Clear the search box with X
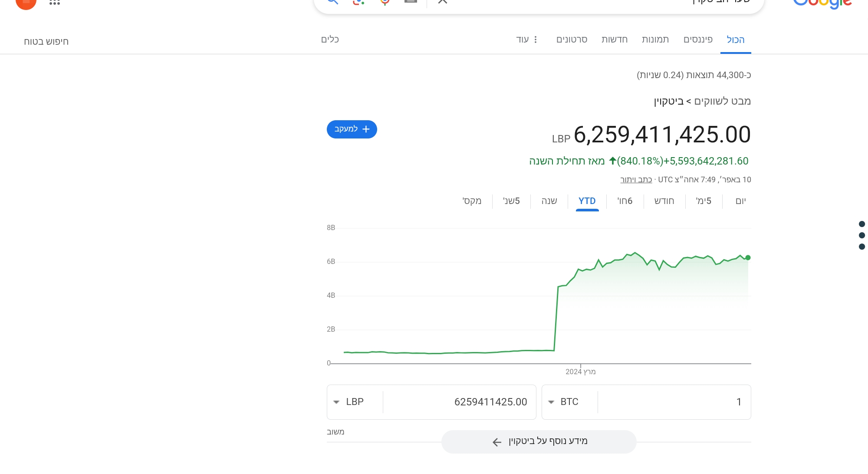 coord(443,1)
